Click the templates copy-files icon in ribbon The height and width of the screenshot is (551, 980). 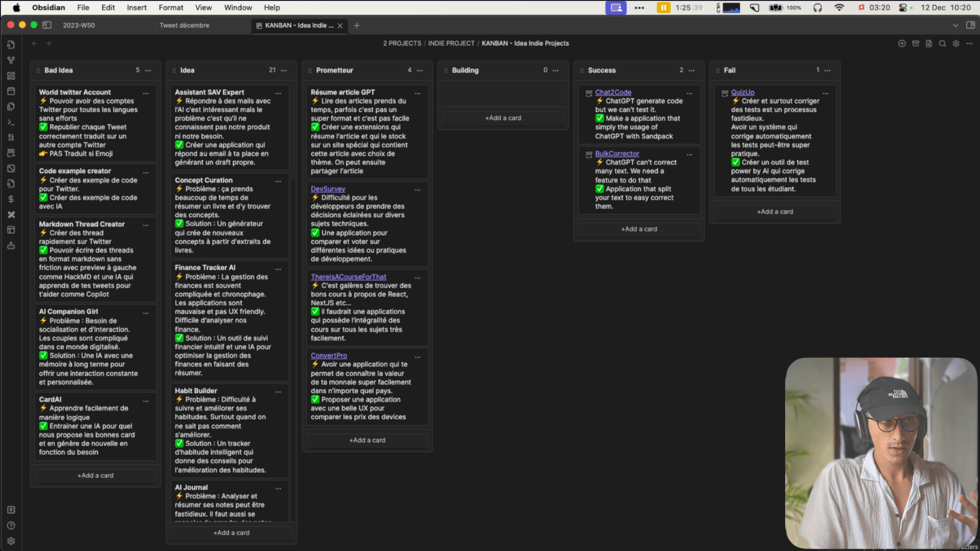tap(11, 106)
